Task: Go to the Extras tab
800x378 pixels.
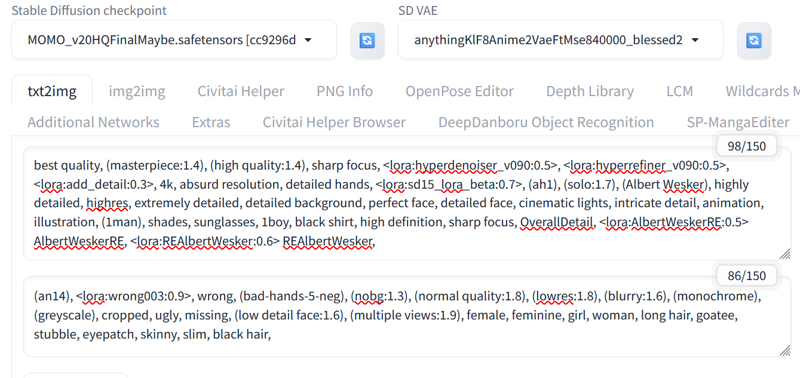Action: point(211,122)
